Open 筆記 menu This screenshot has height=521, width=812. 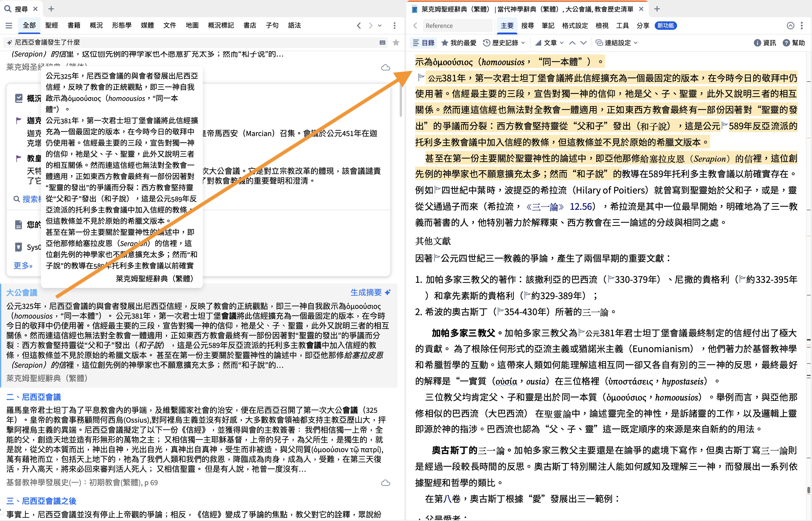pos(548,26)
